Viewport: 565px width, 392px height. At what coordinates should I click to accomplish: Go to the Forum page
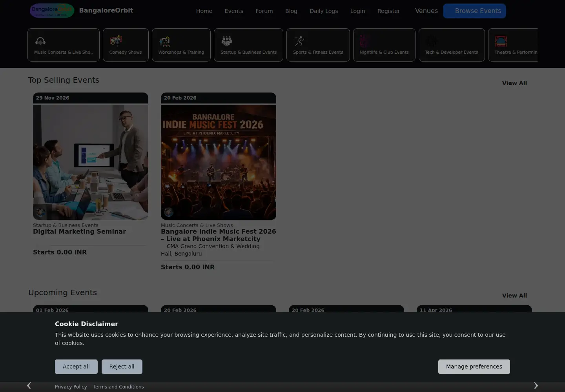point(264,11)
